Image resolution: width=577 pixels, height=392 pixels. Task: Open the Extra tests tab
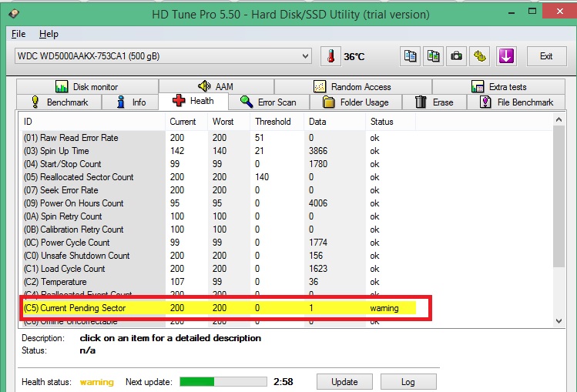tap(498, 87)
